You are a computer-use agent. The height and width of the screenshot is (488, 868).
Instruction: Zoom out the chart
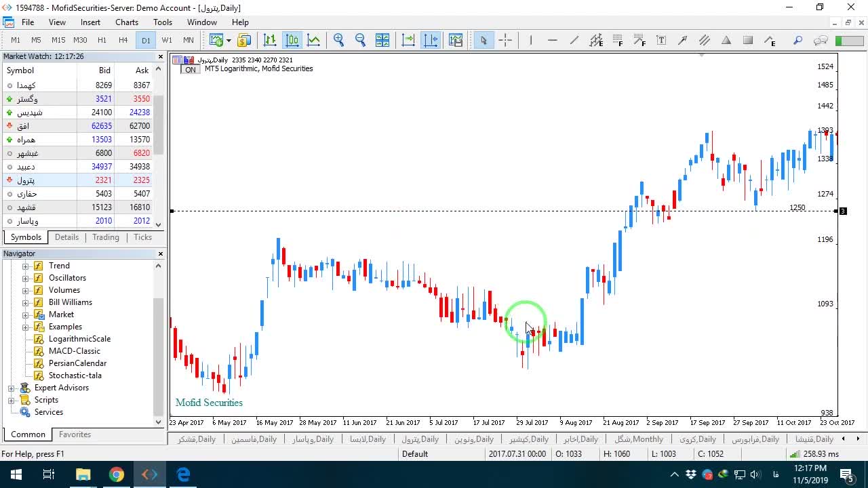[361, 40]
